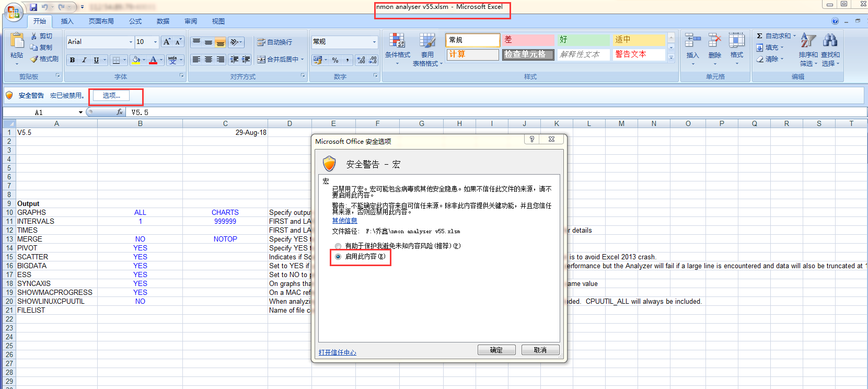Screen dimensions: 868x389
Task: Click the Name Box showing A1
Action: [40, 112]
